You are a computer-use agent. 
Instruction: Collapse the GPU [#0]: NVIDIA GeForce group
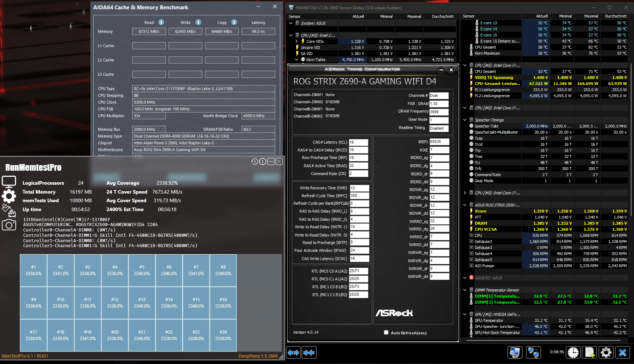pyautogui.click(x=465, y=314)
